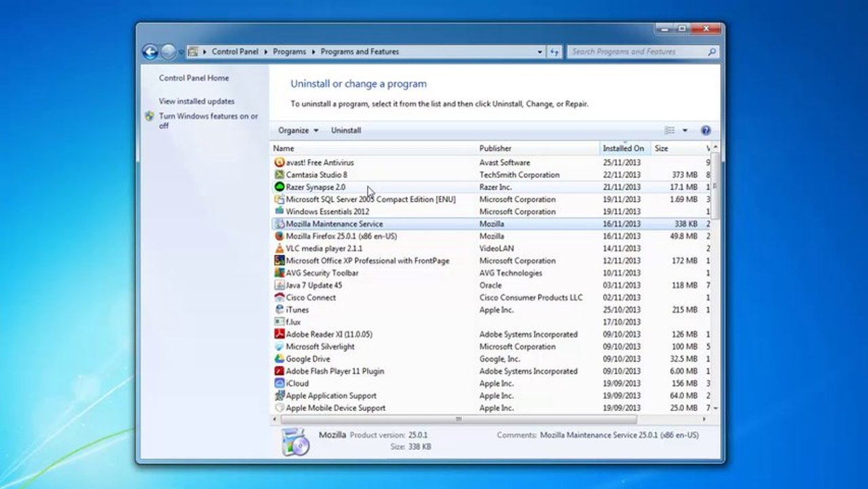Select the Razer Inc. publisher cell

click(x=495, y=187)
